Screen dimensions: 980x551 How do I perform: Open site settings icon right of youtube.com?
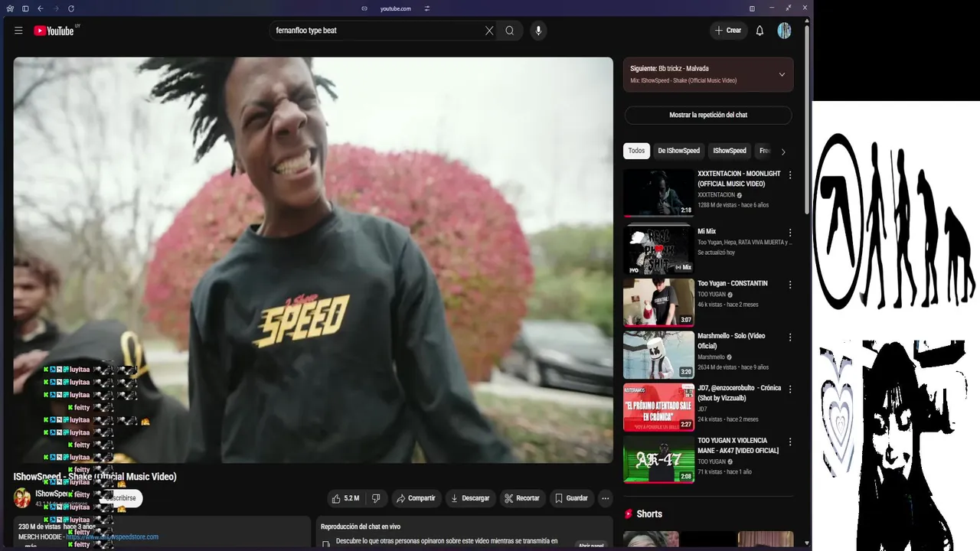(426, 8)
